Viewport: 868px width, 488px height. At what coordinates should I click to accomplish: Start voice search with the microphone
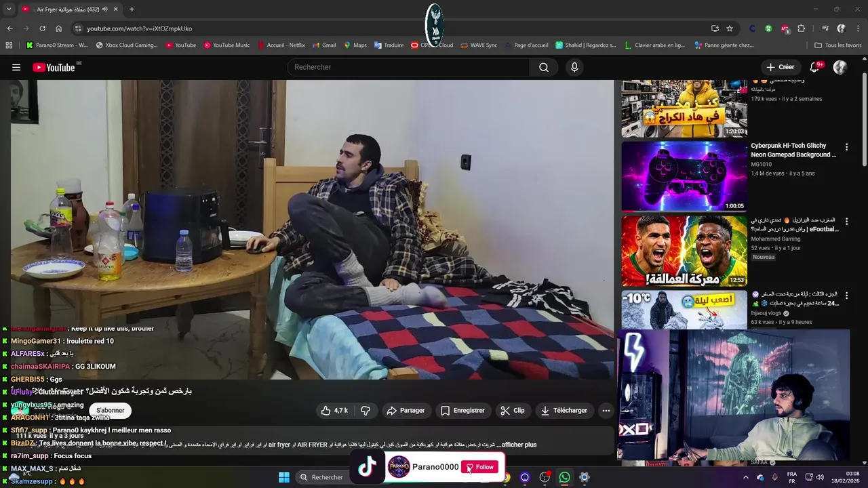click(574, 67)
